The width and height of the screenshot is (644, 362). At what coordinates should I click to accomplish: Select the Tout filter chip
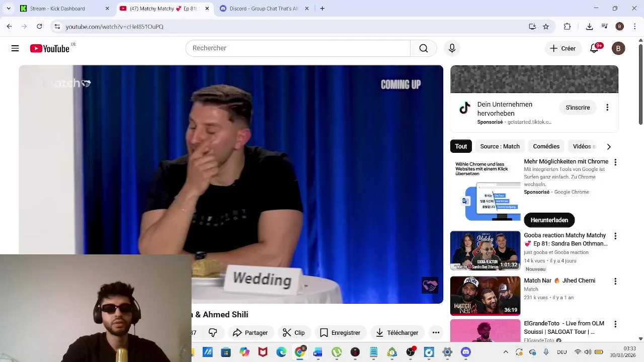461,146
